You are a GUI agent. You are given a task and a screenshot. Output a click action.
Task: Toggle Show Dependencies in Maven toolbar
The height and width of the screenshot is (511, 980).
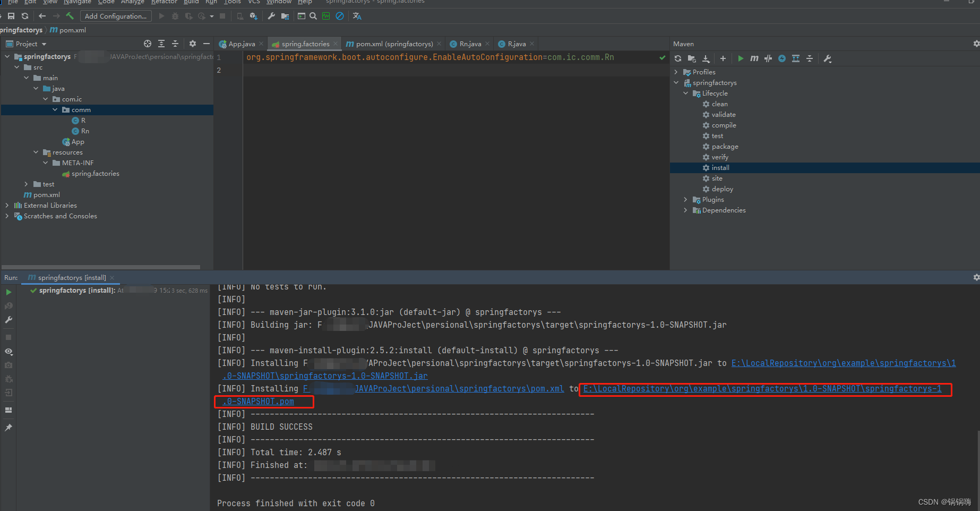coord(796,58)
